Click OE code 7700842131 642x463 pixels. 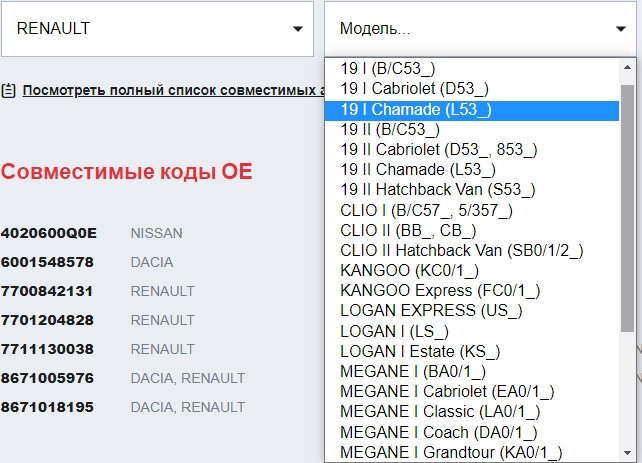tap(47, 291)
